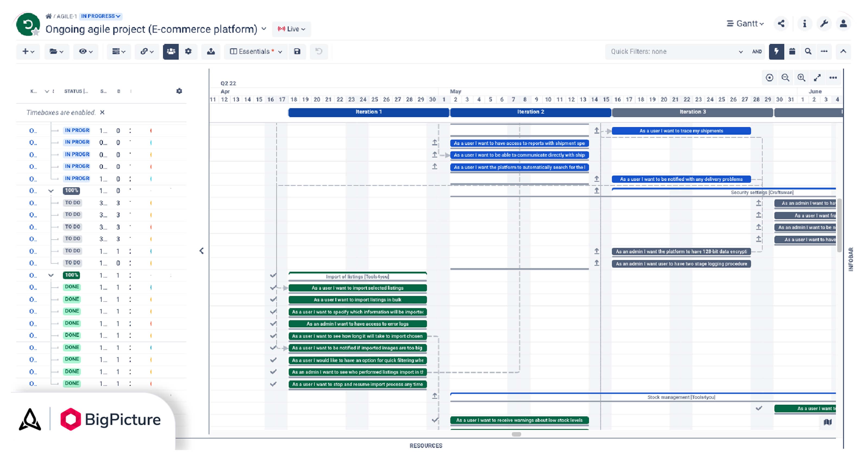Click 'import listings in bulk' task bar
Image resolution: width=868 pixels, height=461 pixels.
coord(358,299)
